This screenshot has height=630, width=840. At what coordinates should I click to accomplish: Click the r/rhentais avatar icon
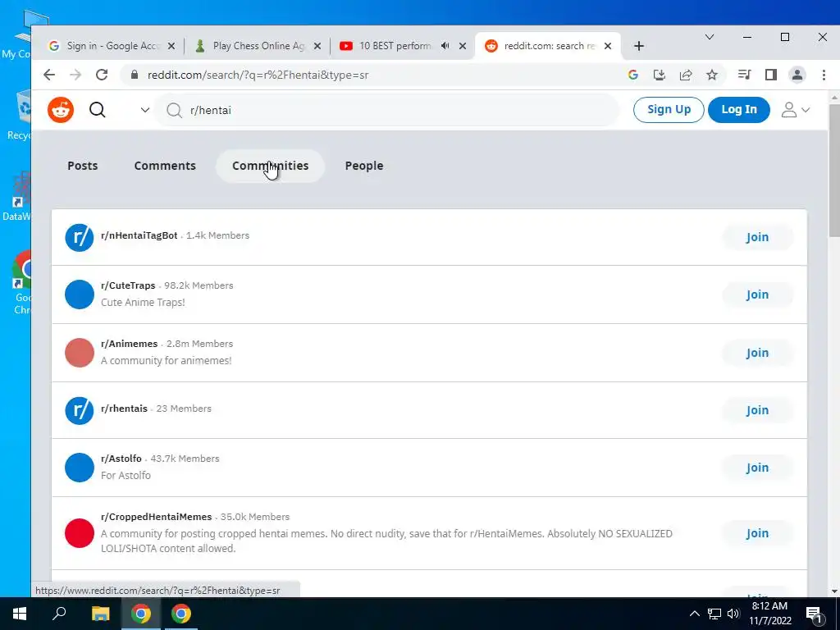pyautogui.click(x=80, y=411)
